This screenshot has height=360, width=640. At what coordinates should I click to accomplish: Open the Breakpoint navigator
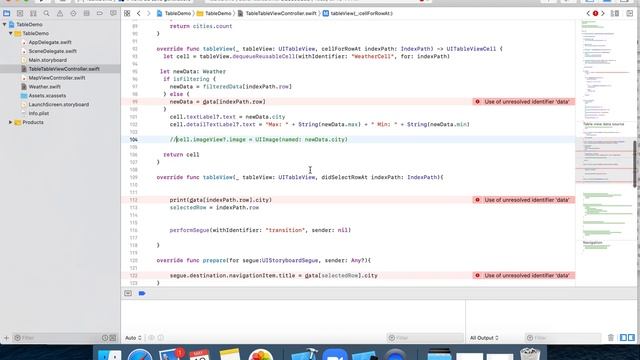[x=100, y=13]
